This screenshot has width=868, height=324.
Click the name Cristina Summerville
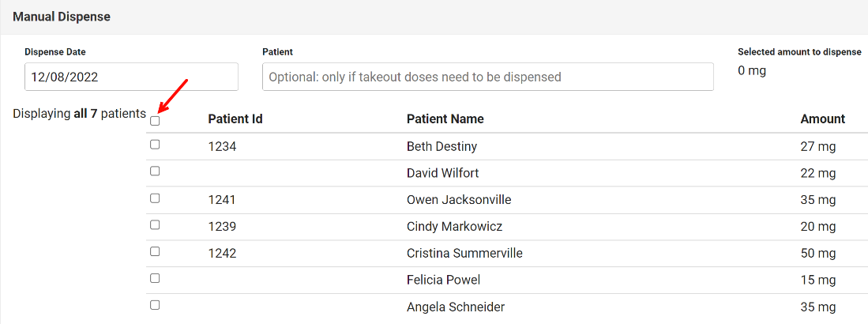[x=464, y=254]
